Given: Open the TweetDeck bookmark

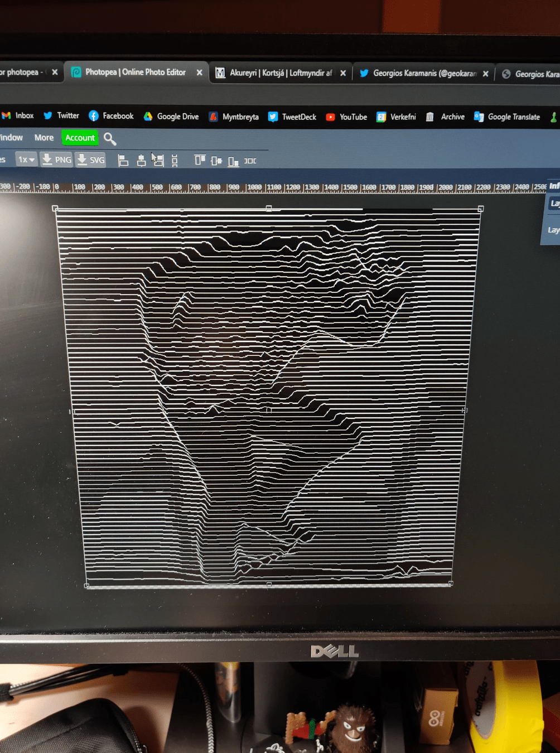Looking at the screenshot, I should [x=292, y=117].
